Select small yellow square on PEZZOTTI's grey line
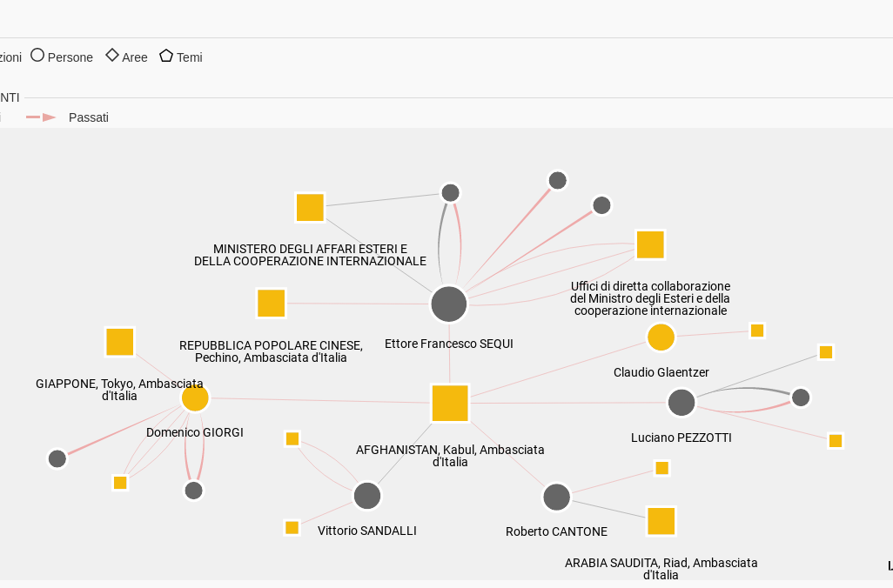 tap(826, 352)
